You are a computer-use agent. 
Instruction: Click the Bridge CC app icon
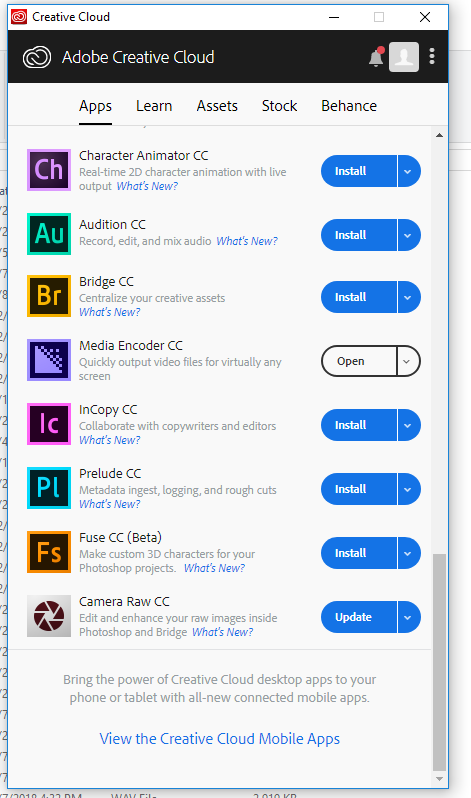(49, 296)
